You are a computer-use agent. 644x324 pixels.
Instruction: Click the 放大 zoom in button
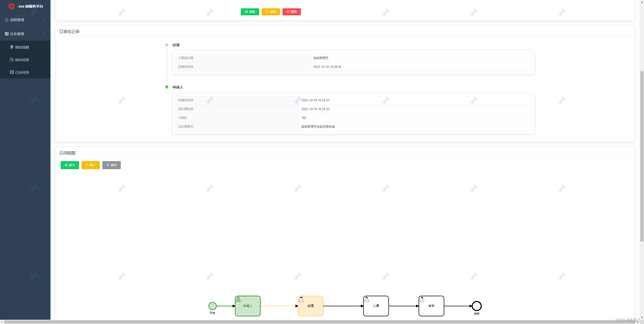tap(70, 165)
